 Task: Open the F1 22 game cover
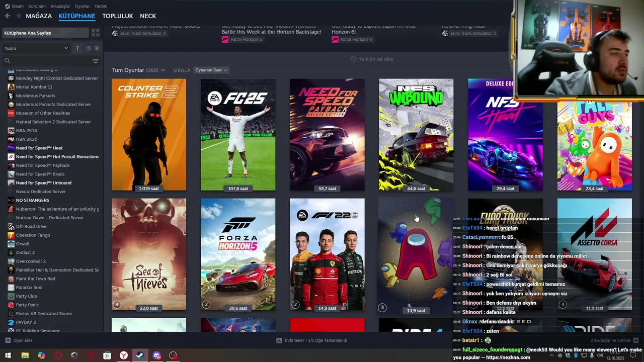pyautogui.click(x=327, y=254)
